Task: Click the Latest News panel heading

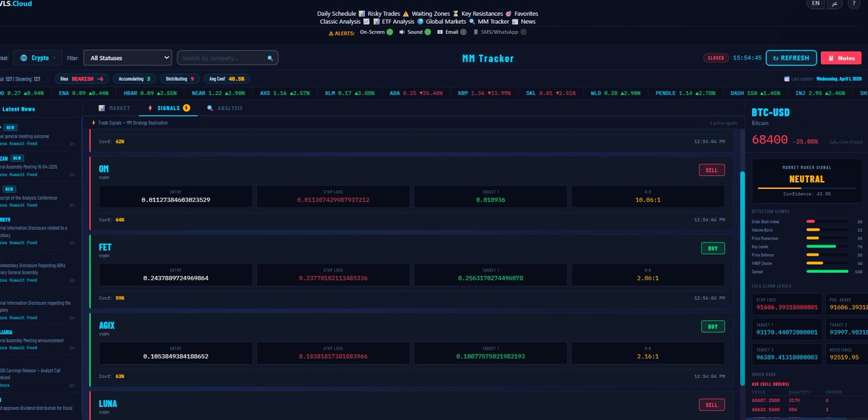Action: point(18,109)
